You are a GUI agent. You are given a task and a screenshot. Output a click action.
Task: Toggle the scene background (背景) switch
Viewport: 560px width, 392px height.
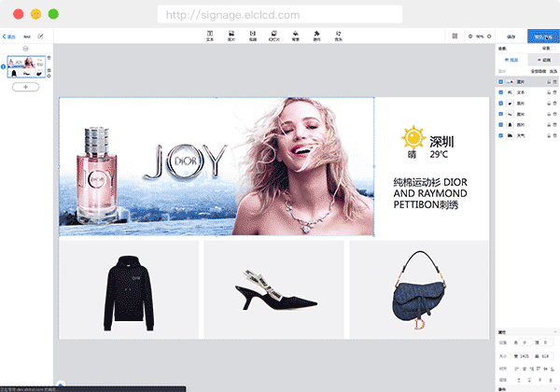[553, 49]
